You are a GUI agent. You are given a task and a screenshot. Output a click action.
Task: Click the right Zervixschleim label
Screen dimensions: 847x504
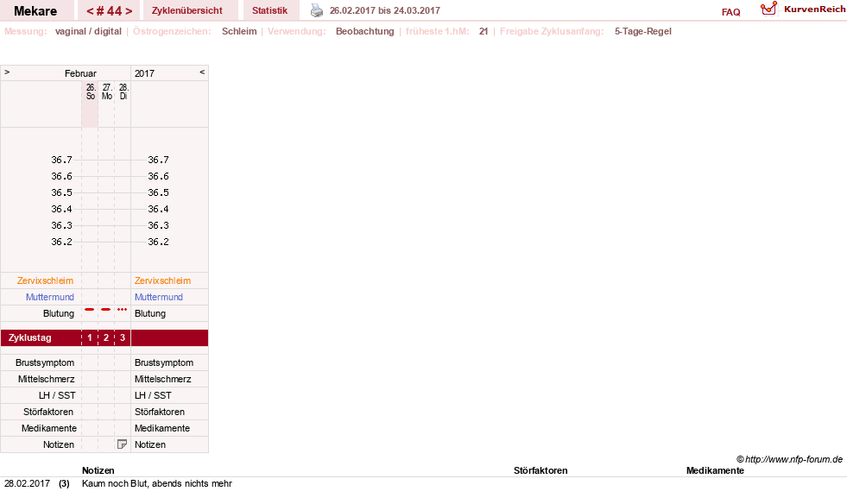[162, 280]
